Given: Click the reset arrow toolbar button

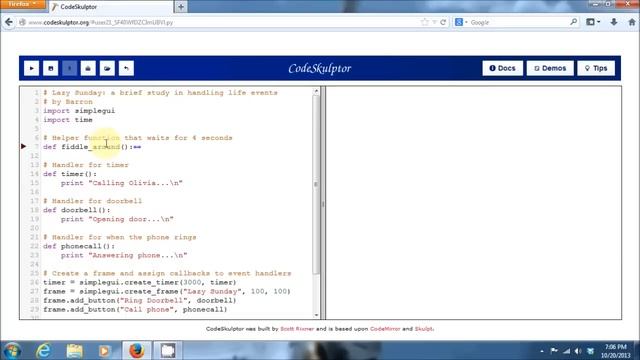Looking at the screenshot, I should click(126, 68).
